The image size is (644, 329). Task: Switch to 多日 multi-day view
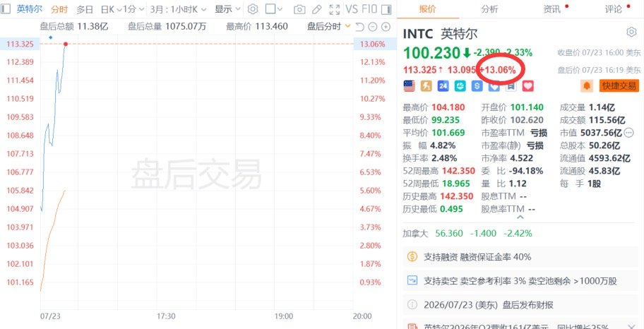coord(85,9)
